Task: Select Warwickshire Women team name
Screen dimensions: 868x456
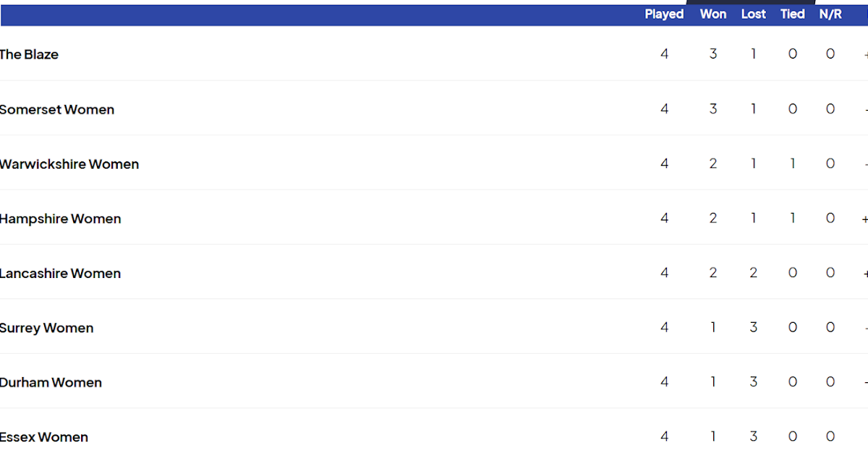Action: pos(69,164)
